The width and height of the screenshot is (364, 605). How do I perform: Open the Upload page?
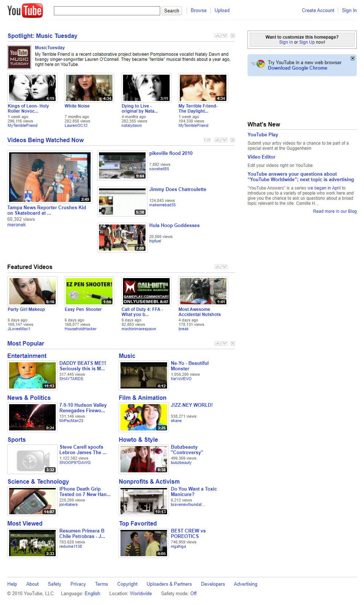(222, 11)
